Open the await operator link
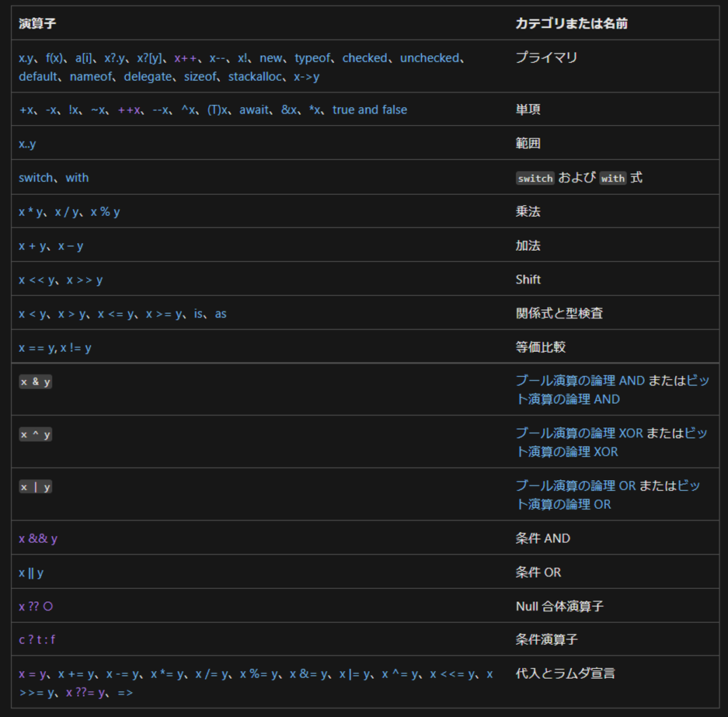The width and height of the screenshot is (728, 717). click(254, 110)
